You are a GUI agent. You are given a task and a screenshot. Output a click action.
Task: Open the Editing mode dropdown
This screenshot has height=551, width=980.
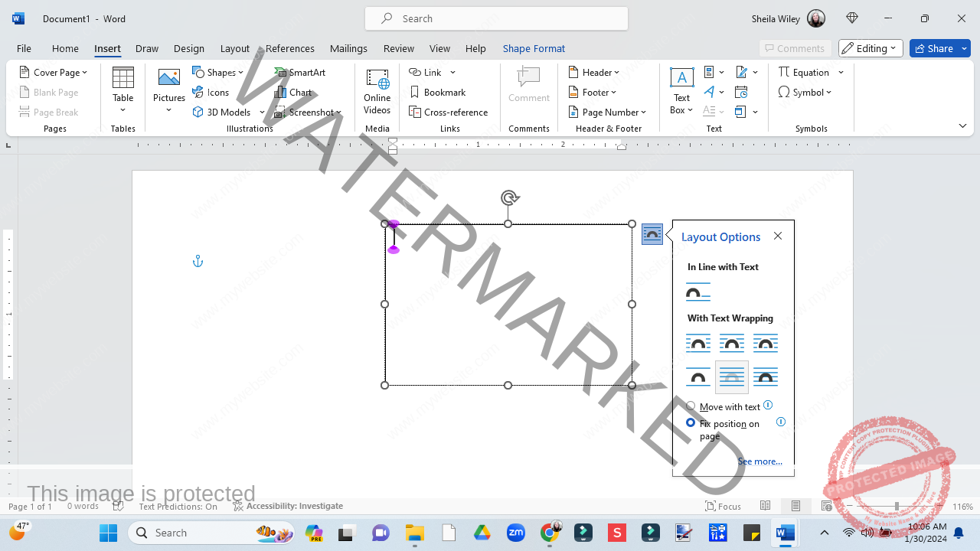click(871, 48)
